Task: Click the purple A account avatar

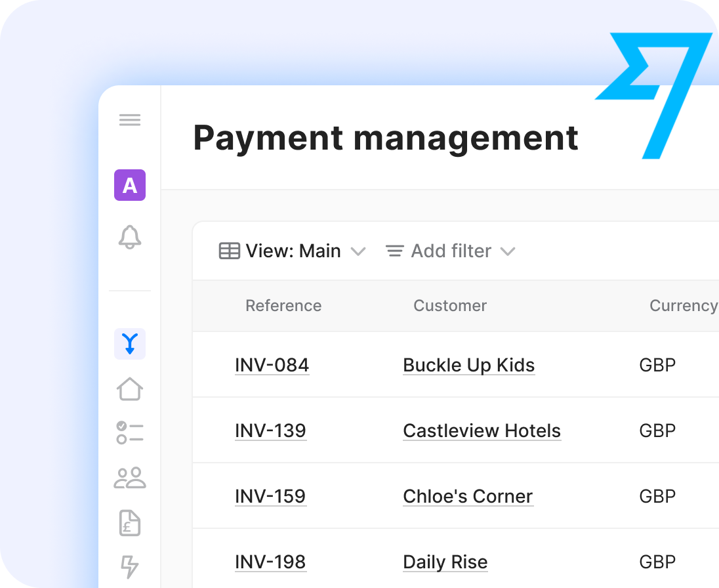Action: [130, 185]
